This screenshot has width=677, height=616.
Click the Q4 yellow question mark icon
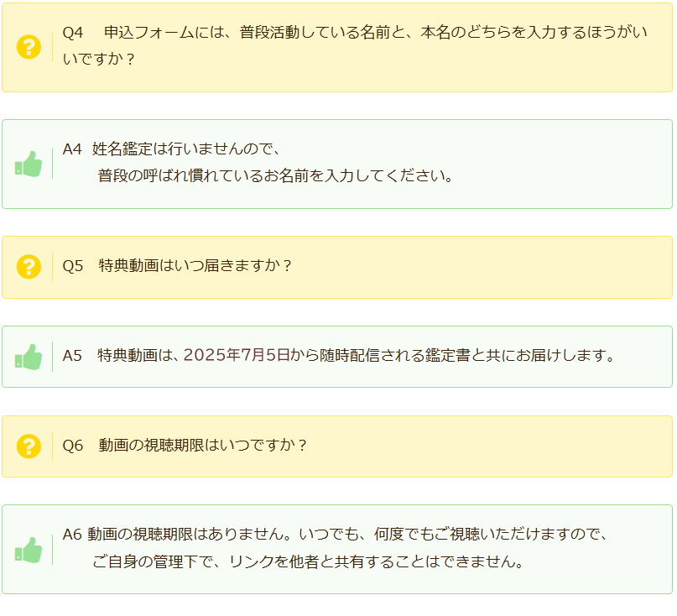pyautogui.click(x=29, y=47)
